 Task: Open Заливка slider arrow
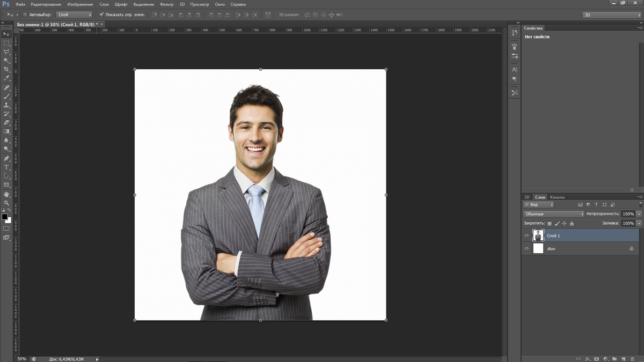click(639, 223)
